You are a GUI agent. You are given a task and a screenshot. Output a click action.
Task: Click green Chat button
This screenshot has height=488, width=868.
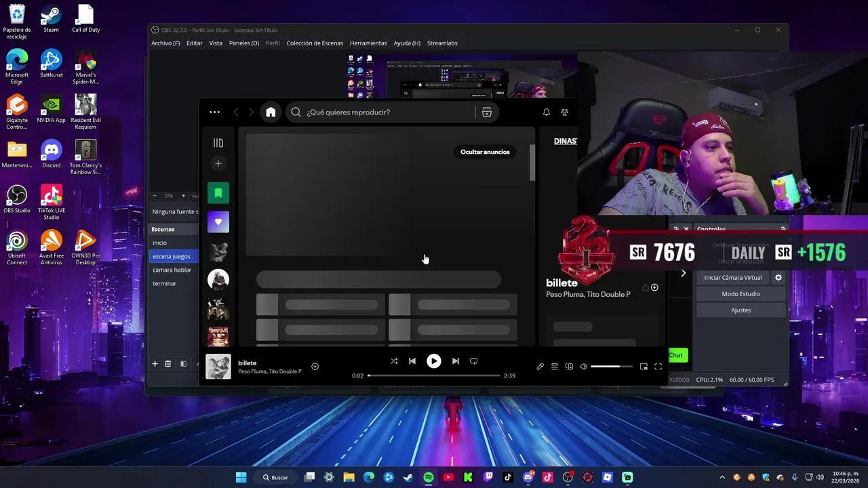coord(677,355)
